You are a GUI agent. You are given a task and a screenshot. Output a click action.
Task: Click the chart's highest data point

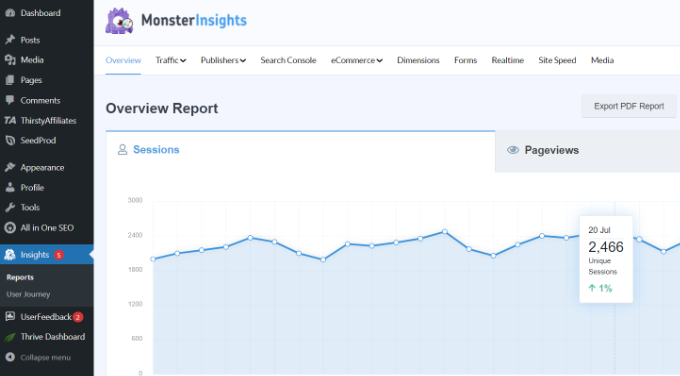click(x=445, y=232)
